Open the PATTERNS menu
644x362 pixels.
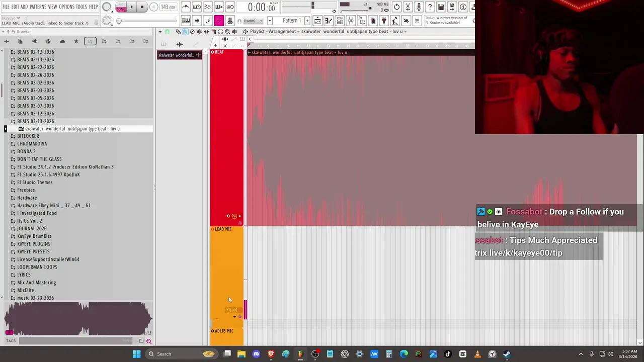(x=38, y=7)
